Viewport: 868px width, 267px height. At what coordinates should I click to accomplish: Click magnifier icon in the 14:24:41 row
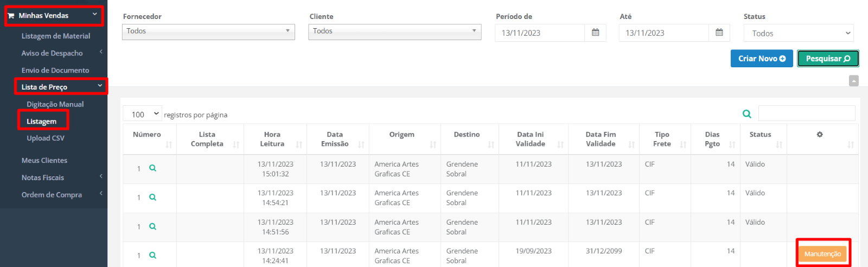click(152, 255)
